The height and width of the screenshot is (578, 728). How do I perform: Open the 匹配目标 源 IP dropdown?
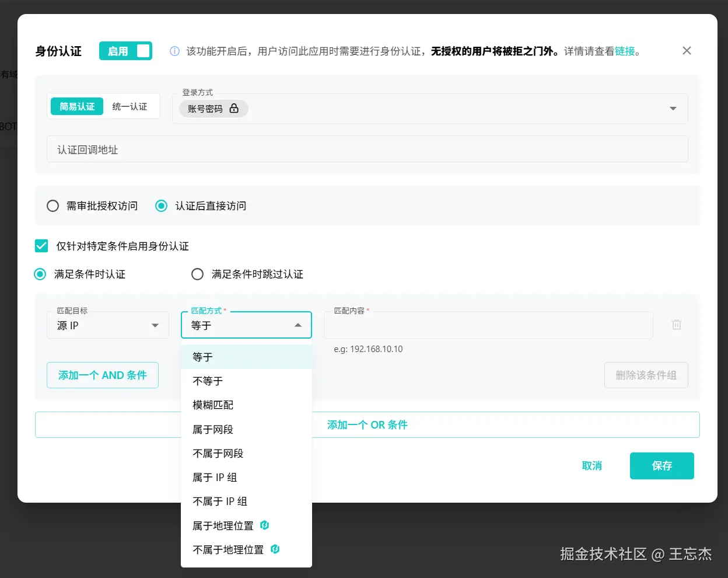pos(108,325)
